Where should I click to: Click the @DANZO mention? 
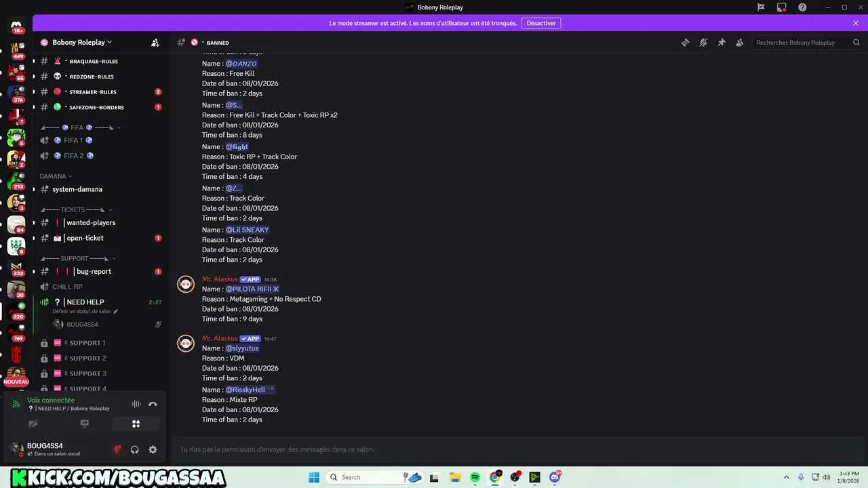click(241, 64)
